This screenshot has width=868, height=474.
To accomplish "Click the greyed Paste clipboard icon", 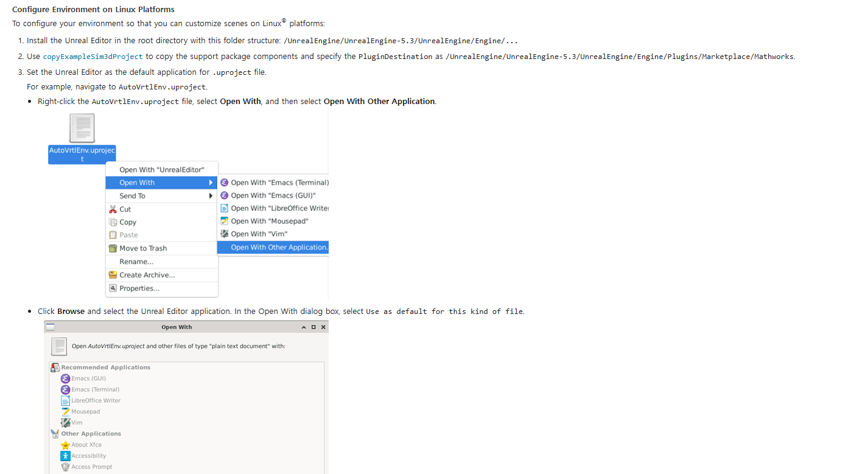I will (x=113, y=235).
